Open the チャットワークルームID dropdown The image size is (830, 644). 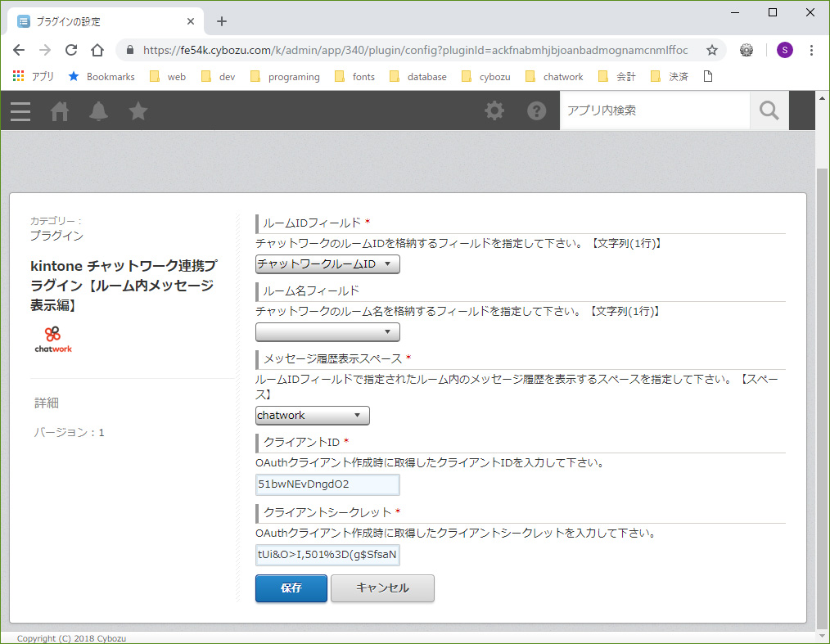point(327,264)
